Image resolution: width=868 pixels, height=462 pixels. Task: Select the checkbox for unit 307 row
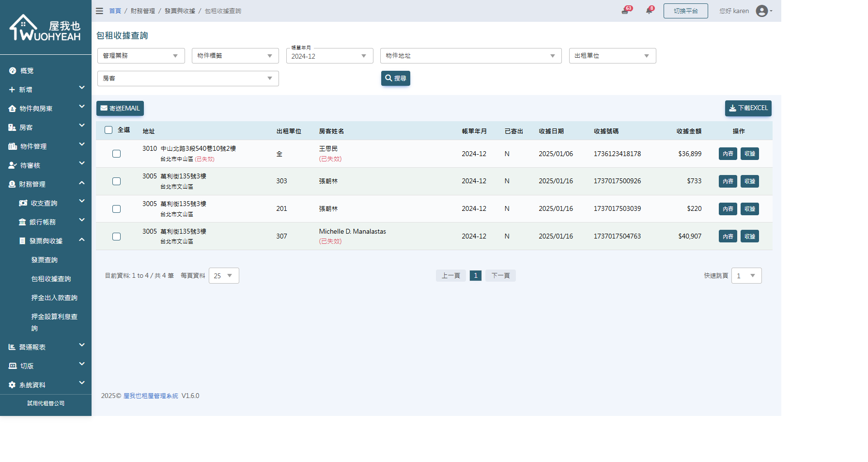(x=116, y=237)
